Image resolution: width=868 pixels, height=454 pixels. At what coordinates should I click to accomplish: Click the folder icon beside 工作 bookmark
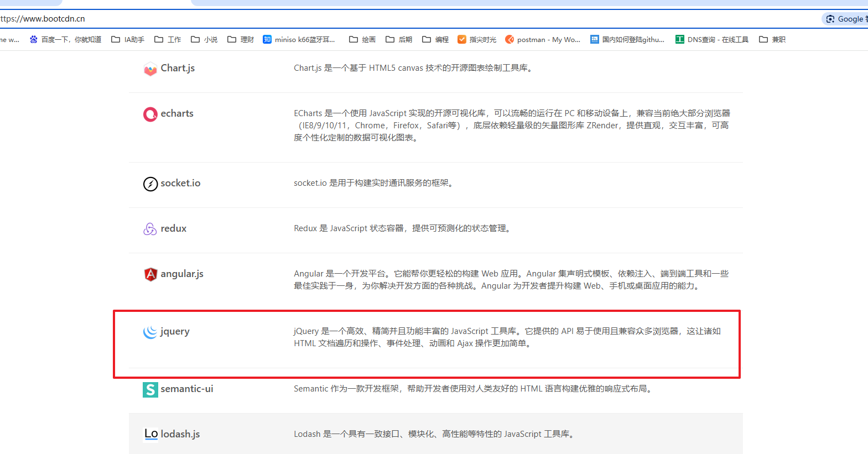coord(159,39)
